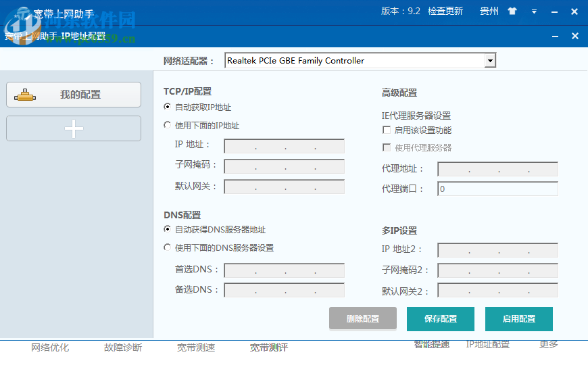Click the 保存配置 button
Viewport: 588px width, 365px height.
(441, 319)
